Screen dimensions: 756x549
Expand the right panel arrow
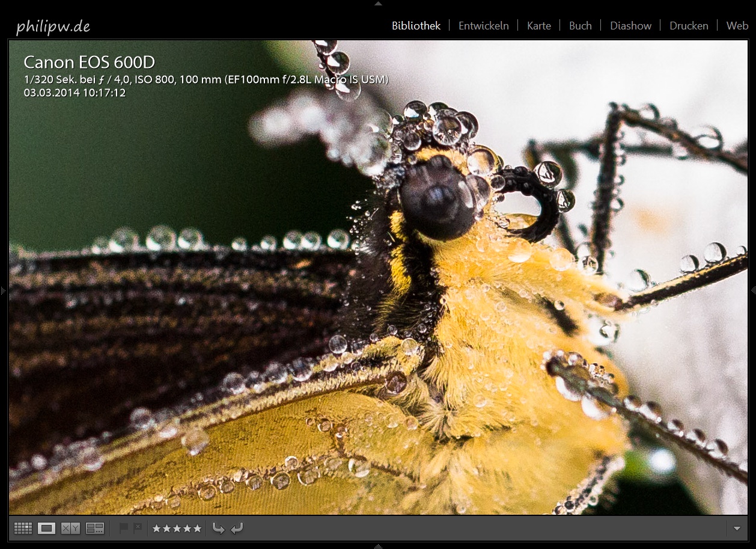(753, 291)
